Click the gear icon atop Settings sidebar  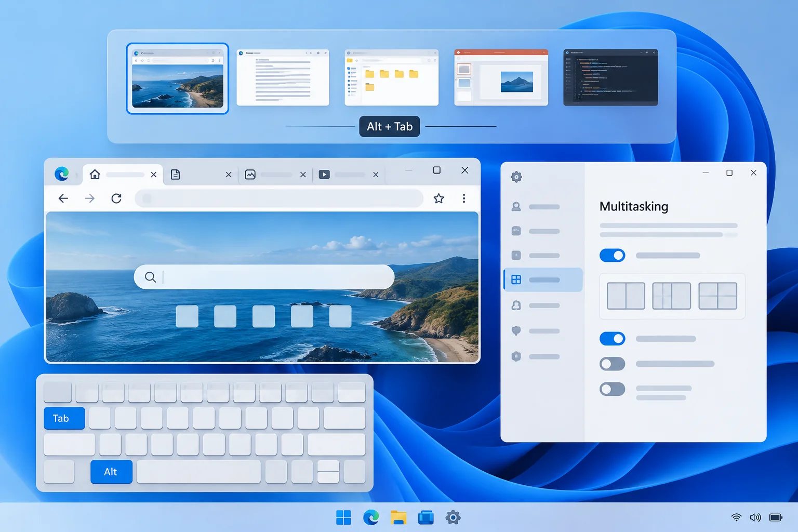(516, 177)
